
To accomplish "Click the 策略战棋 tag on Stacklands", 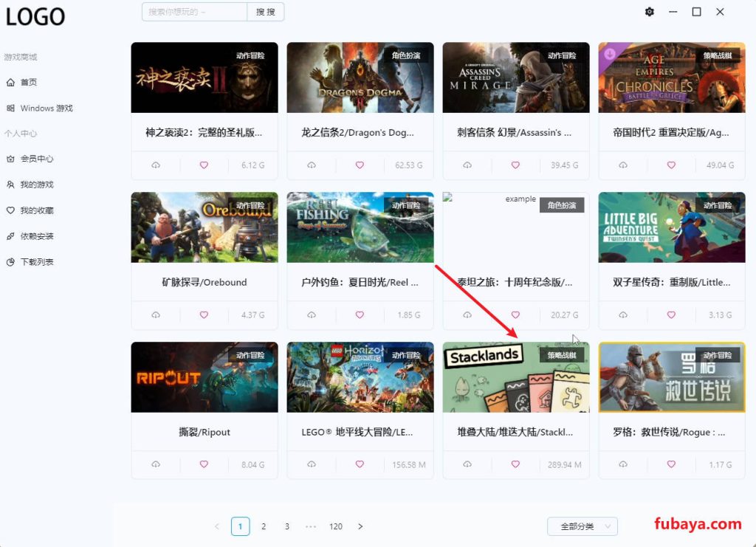I will click(562, 355).
